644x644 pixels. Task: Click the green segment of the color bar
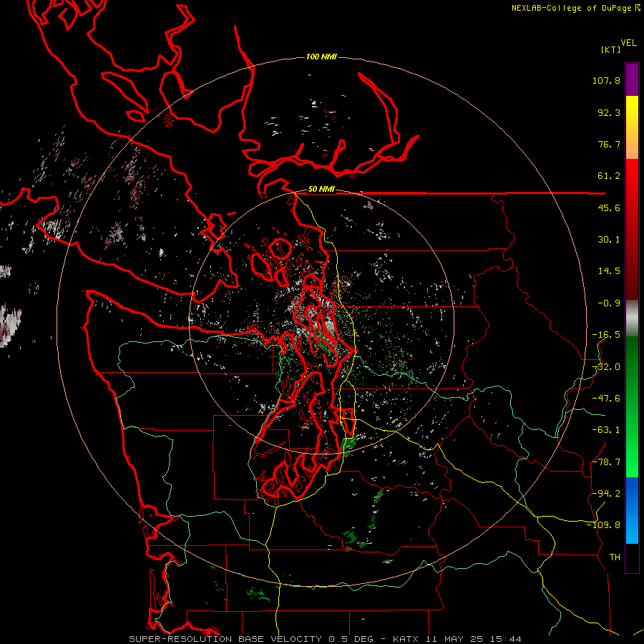point(632,406)
